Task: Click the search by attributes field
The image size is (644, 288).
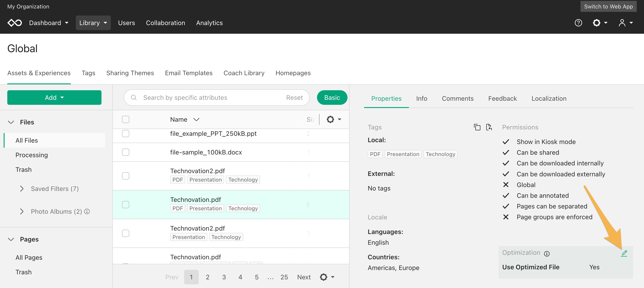Action: (x=217, y=98)
